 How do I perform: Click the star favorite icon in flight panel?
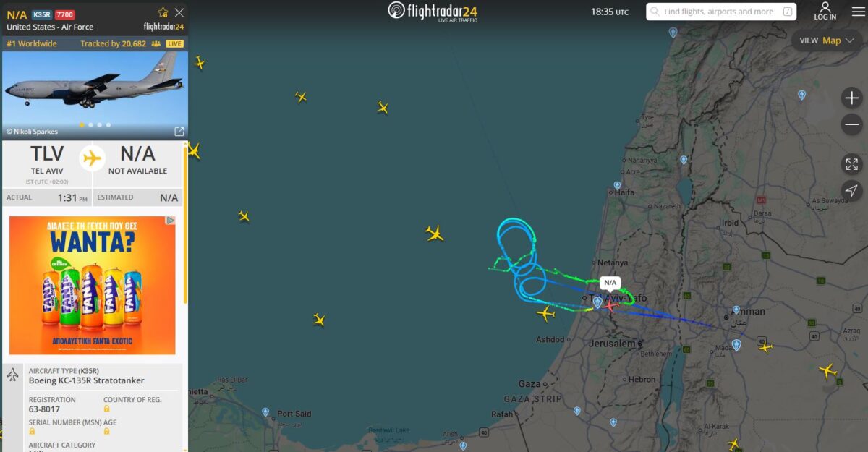tap(163, 13)
